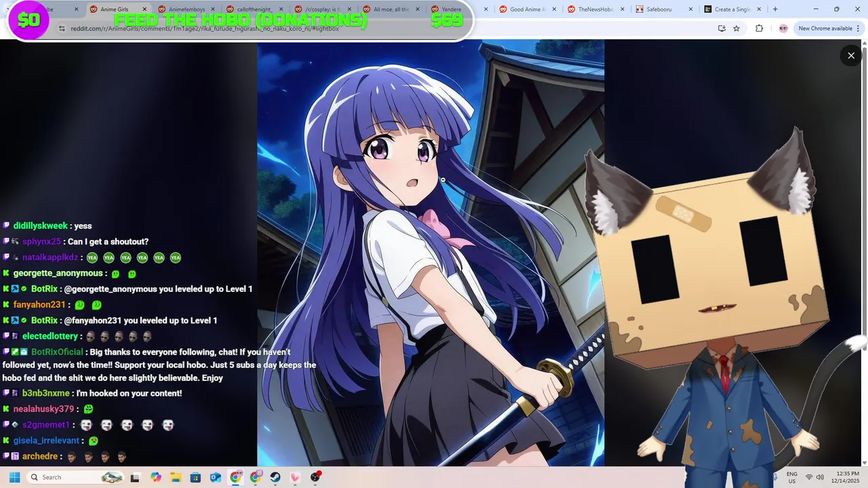Click username 'archedre' in chat

[x=40, y=456]
